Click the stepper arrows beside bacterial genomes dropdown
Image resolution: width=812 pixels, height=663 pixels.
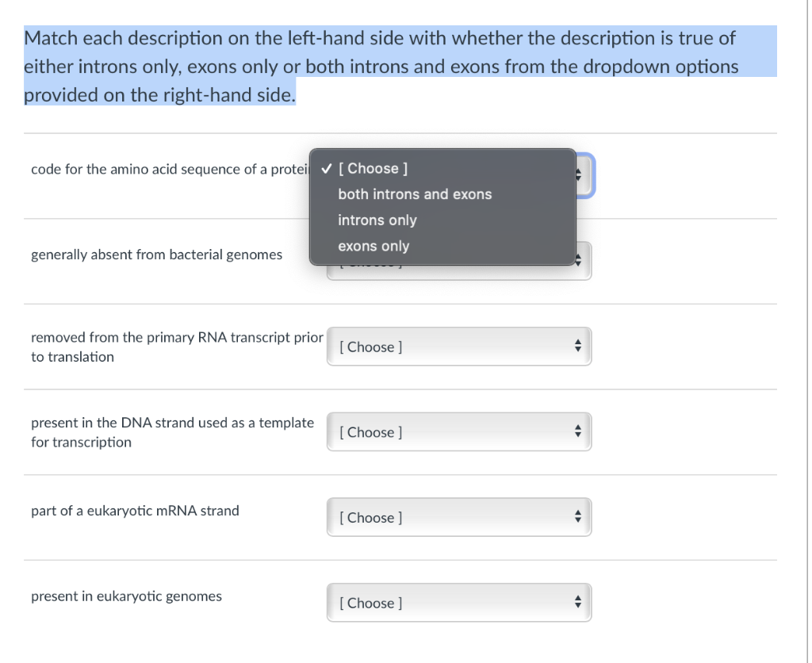tap(577, 260)
